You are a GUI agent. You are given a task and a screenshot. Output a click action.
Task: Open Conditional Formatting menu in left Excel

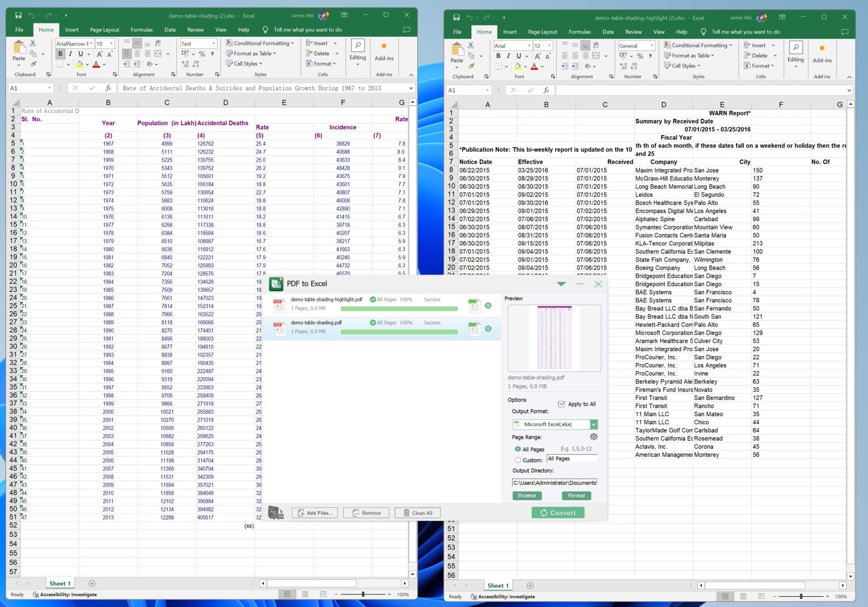[x=260, y=43]
